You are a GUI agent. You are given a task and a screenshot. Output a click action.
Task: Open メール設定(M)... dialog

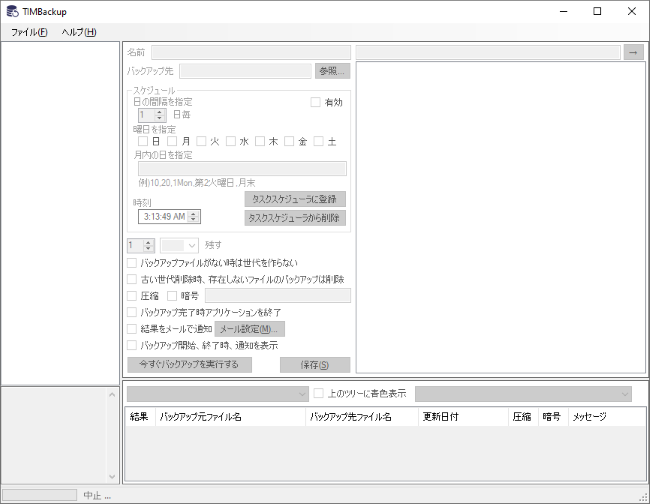point(250,329)
